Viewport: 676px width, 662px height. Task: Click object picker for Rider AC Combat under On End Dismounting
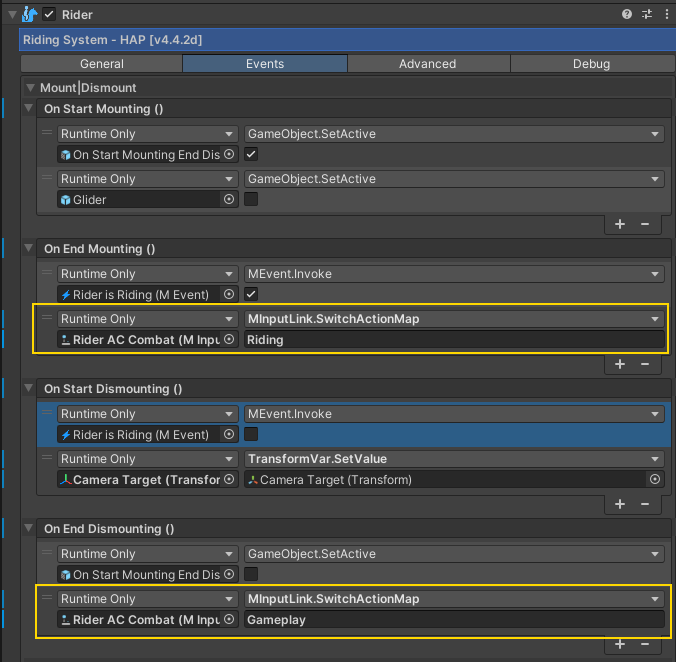tap(229, 619)
